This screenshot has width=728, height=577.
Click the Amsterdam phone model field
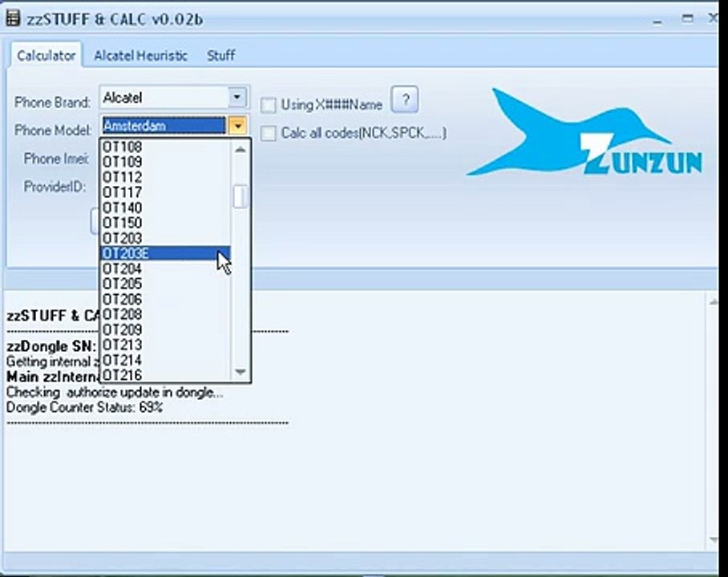[164, 126]
